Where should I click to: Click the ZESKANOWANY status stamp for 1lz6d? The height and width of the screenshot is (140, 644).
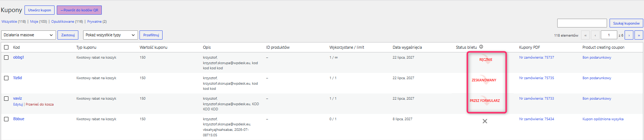484,80
